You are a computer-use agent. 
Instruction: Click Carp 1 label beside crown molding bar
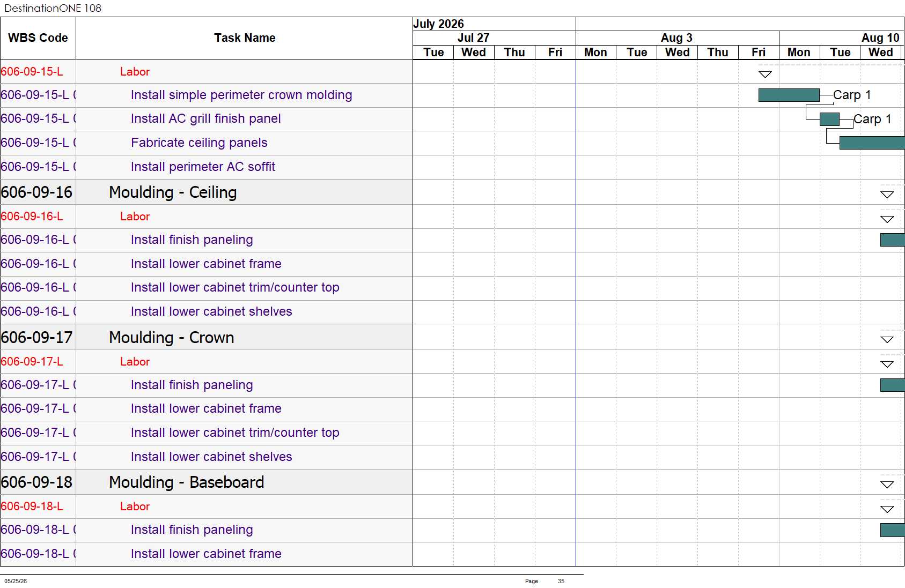(x=852, y=95)
